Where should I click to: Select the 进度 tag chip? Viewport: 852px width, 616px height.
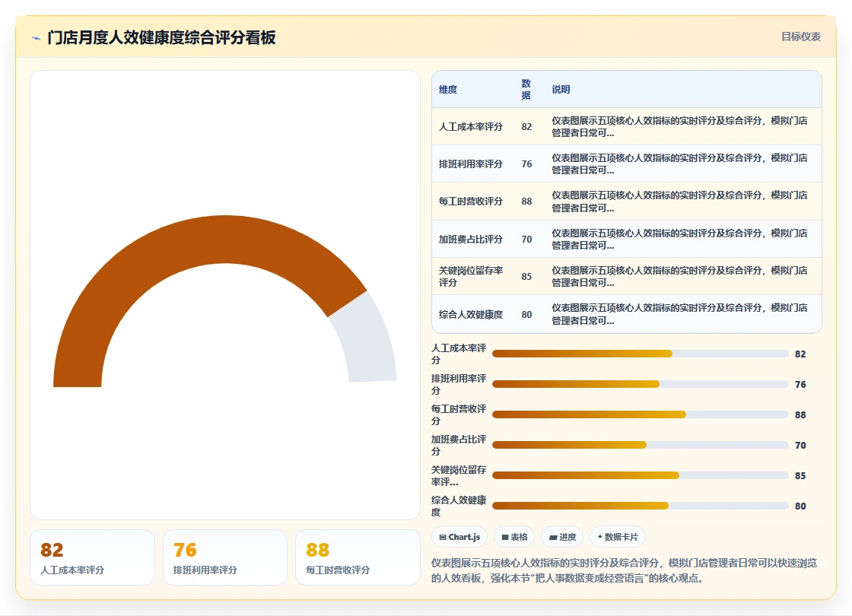coord(562,537)
